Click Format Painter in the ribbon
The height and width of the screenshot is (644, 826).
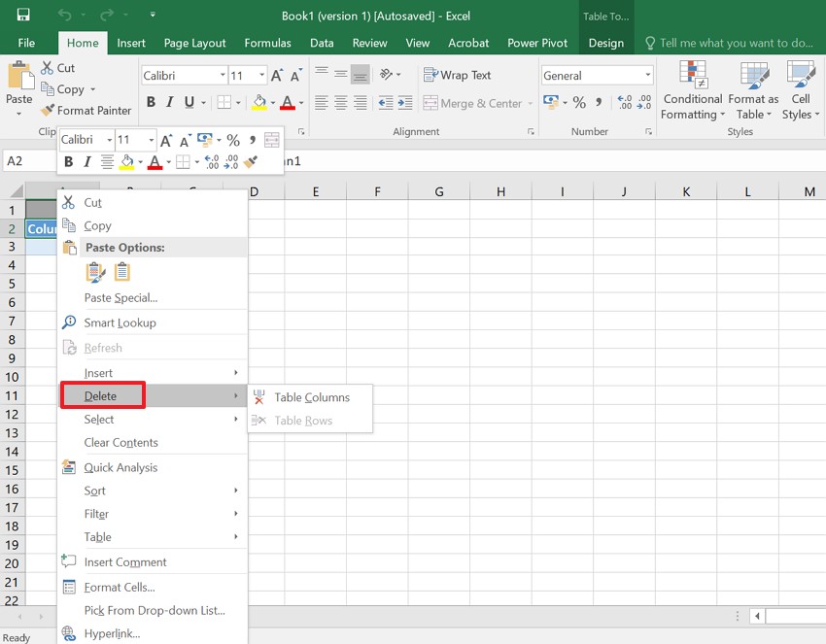tap(86, 111)
